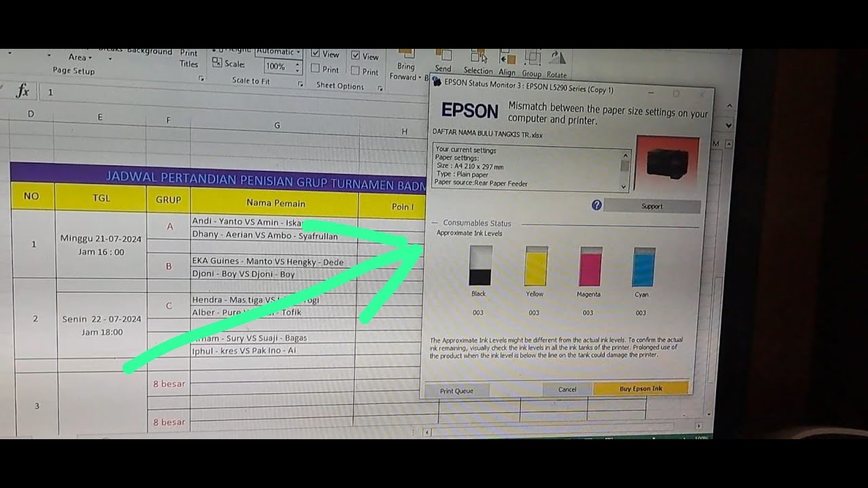Click down arrow in Epson settings list
Viewport: 868px width, 488px height.
coord(624,186)
